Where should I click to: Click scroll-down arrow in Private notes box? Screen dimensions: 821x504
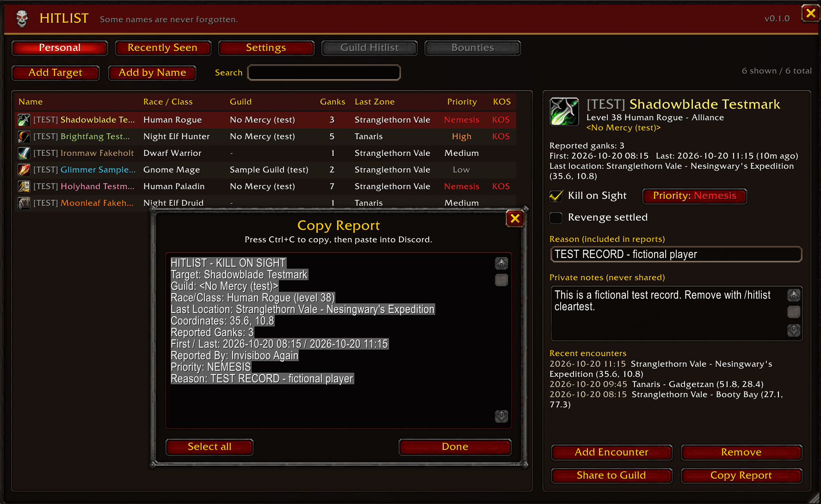[x=794, y=330]
